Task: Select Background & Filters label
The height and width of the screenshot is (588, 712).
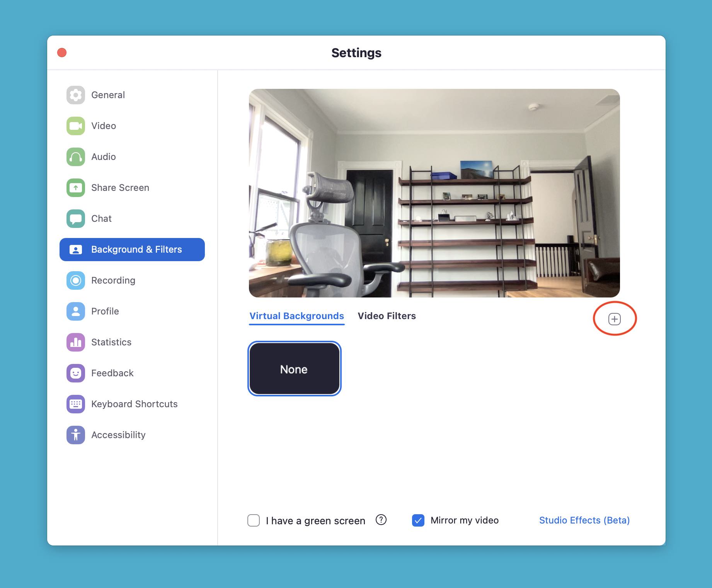Action: coord(136,250)
